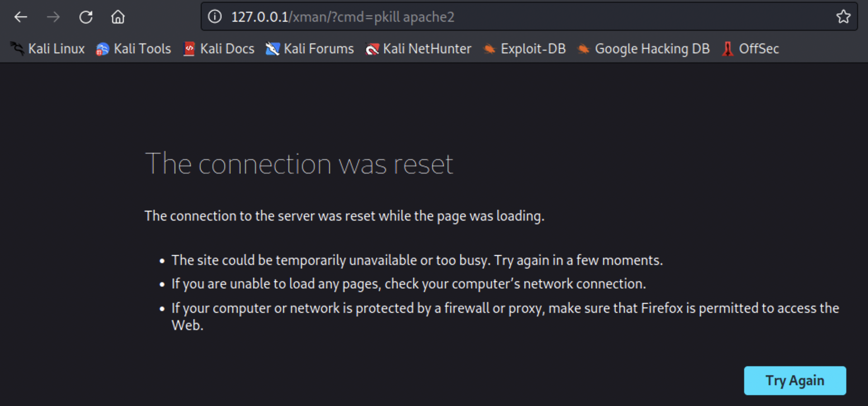
Task: Open the browser home page
Action: (x=118, y=17)
